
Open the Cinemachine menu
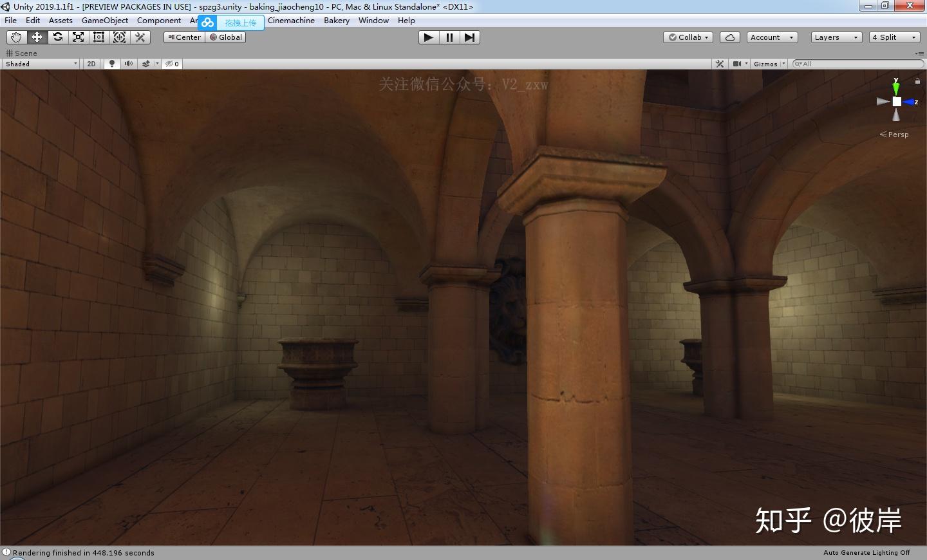tap(291, 21)
